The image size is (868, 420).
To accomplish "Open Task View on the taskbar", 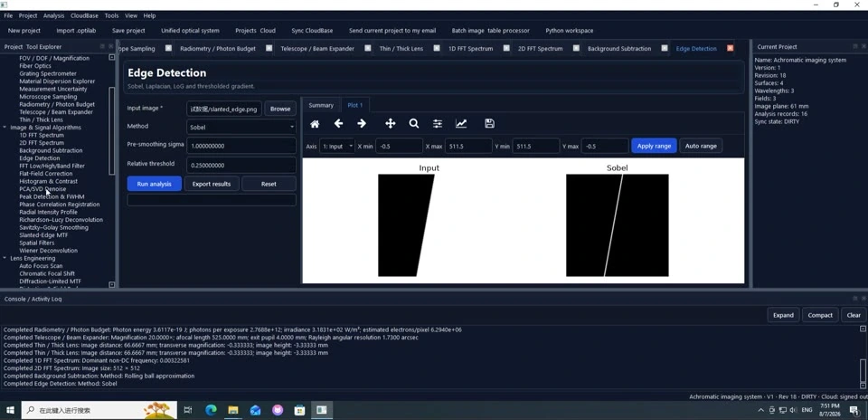I will coord(188,410).
